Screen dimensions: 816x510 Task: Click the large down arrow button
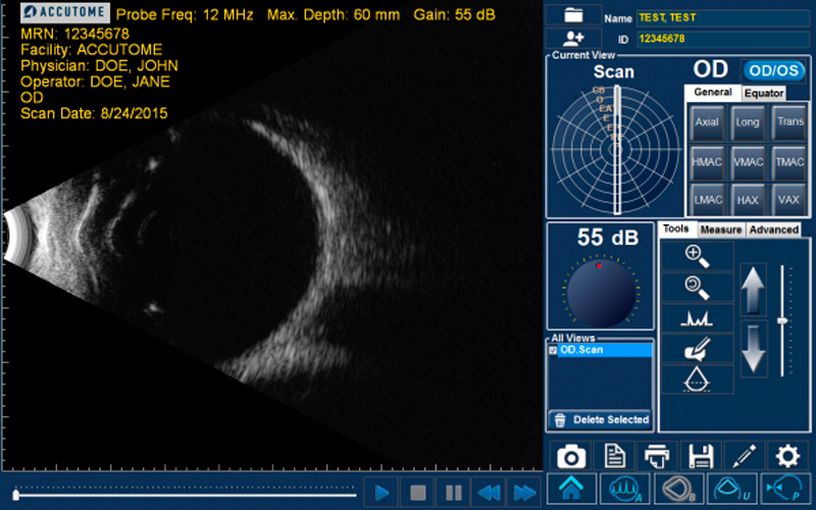pos(753,349)
